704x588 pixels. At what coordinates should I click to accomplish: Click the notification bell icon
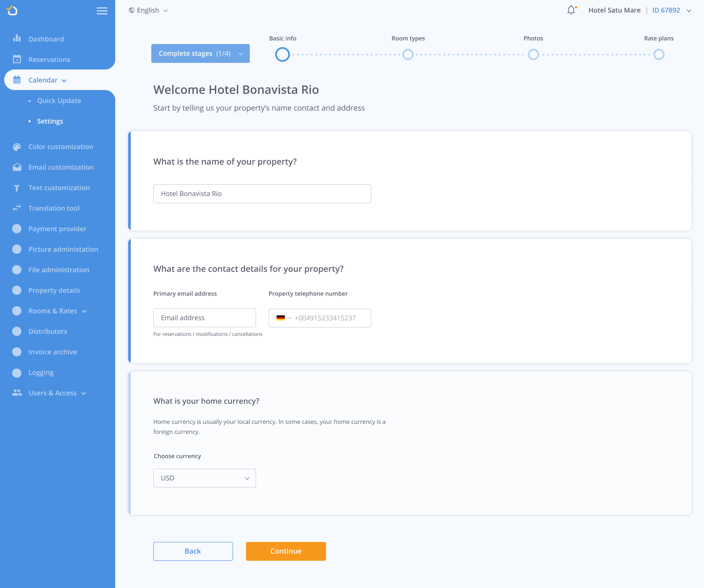coord(571,10)
